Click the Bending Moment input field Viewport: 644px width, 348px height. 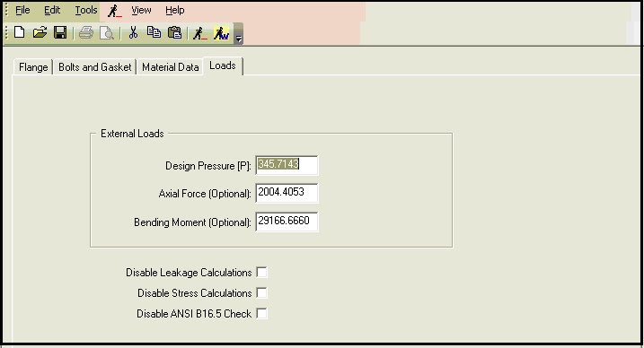[x=287, y=222]
